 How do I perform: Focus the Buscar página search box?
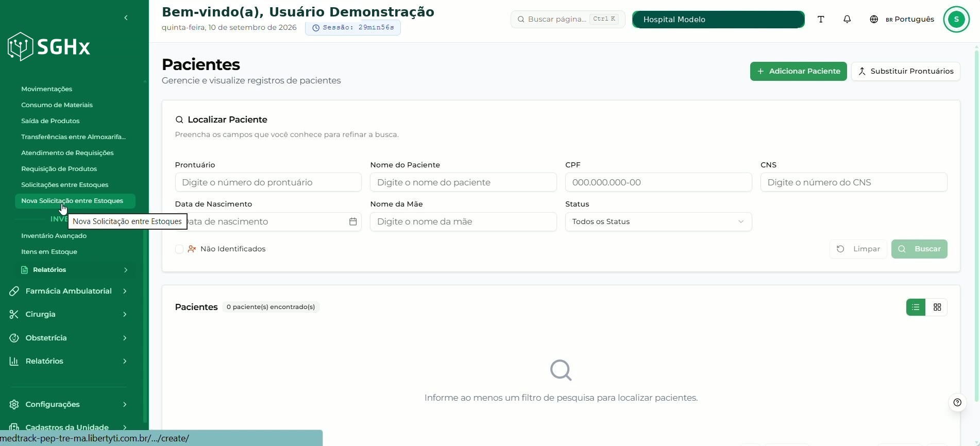coord(568,20)
